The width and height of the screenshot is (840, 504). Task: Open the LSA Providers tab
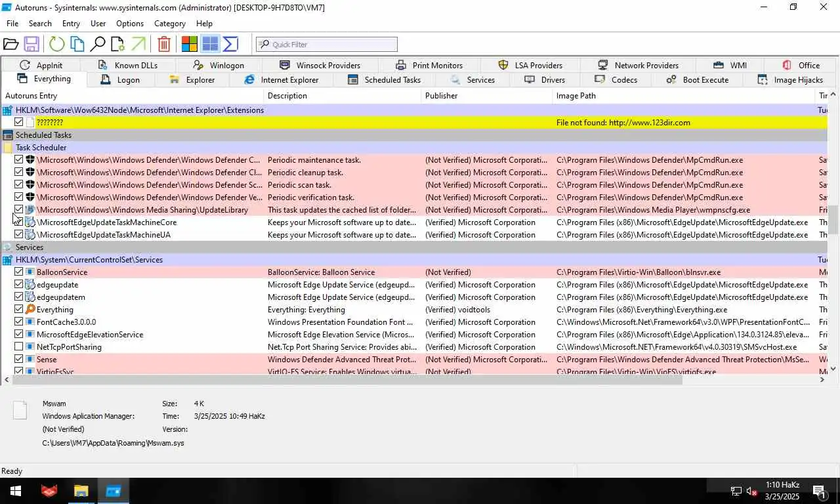click(x=530, y=65)
